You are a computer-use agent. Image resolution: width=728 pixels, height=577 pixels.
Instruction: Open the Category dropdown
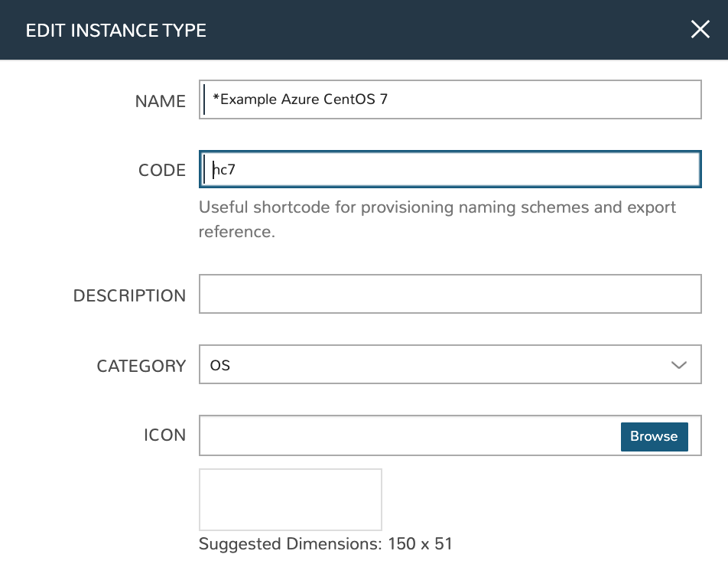pos(450,364)
